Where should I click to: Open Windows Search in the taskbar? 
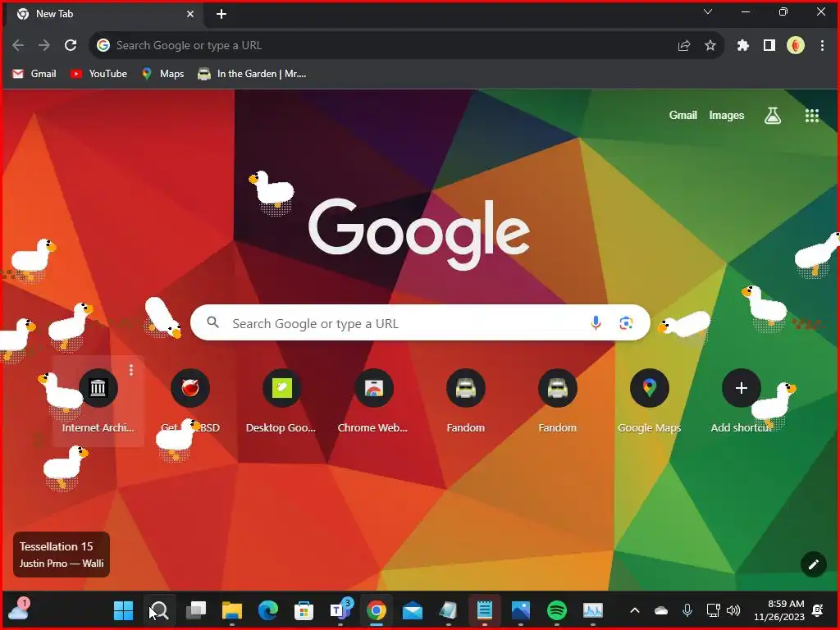(159, 610)
